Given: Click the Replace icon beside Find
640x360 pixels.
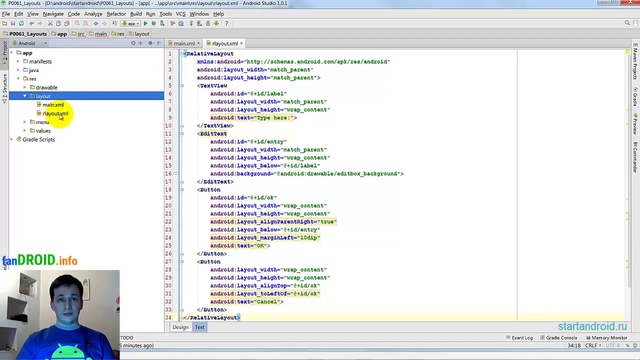Looking at the screenshot, I should tap(85, 24).
